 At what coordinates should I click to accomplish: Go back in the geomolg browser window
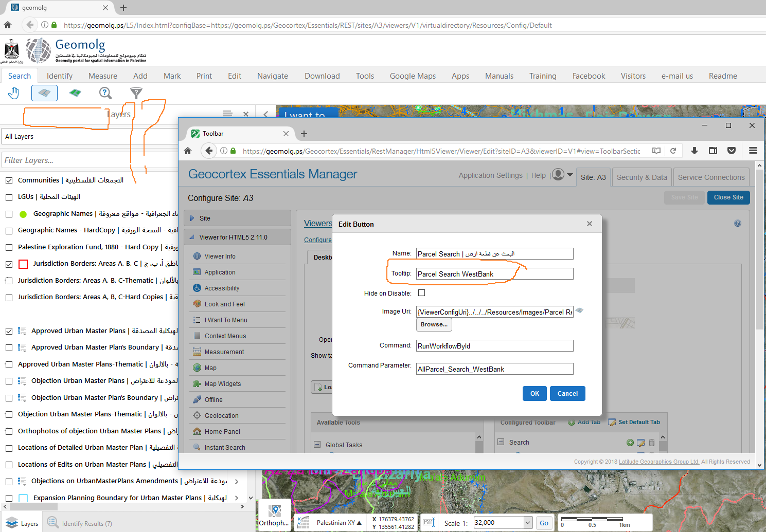pos(29,25)
